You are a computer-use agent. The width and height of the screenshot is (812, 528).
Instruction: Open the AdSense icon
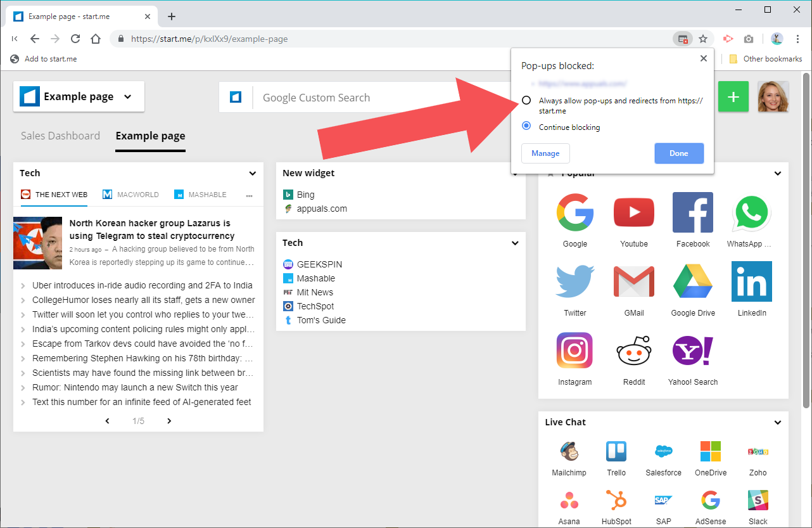pos(711,500)
